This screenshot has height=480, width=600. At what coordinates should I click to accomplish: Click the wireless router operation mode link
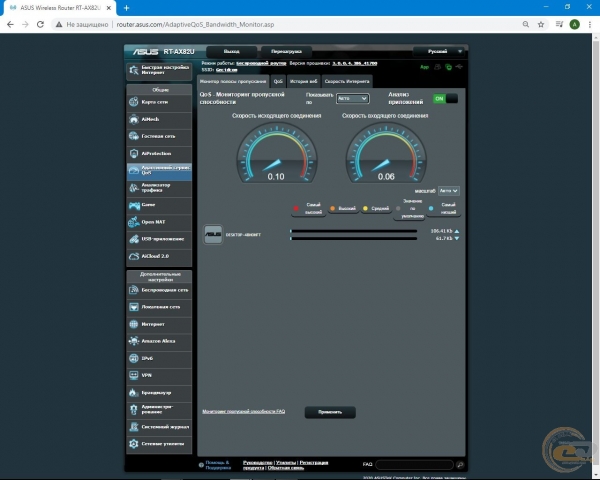261,63
